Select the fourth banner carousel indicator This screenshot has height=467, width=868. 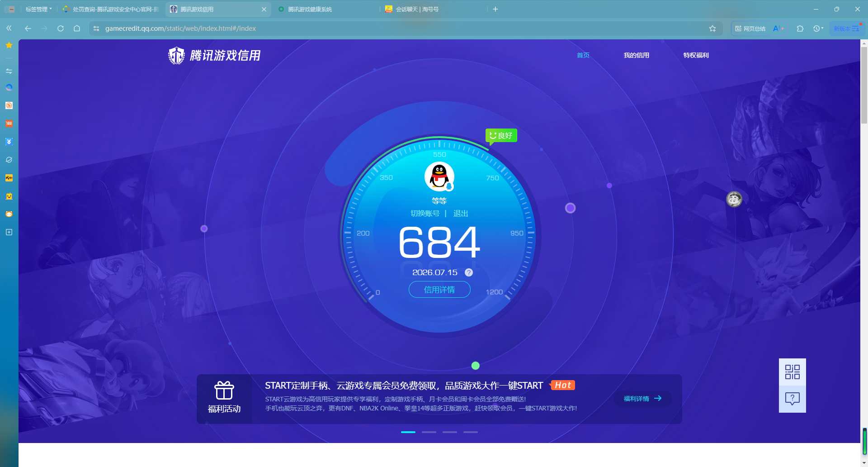(471, 432)
